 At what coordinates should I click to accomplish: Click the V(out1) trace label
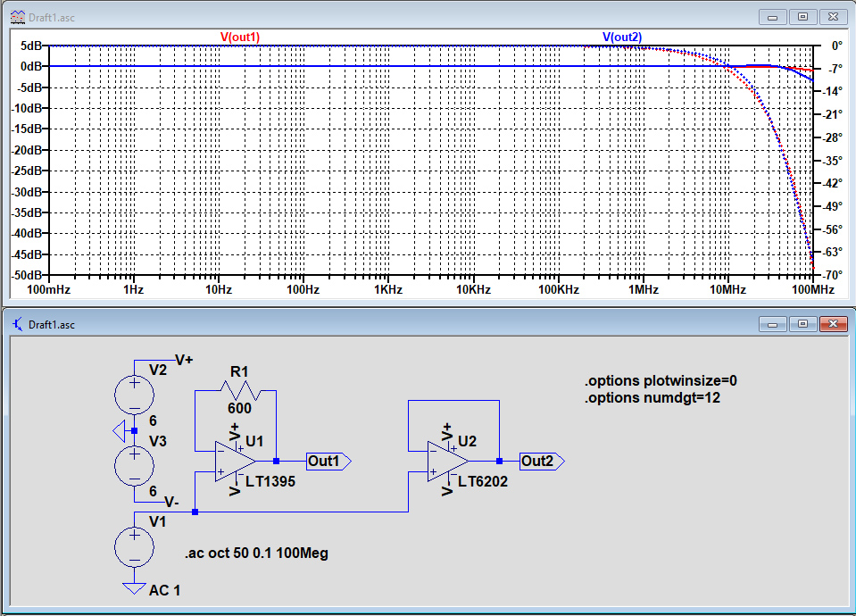coord(239,37)
